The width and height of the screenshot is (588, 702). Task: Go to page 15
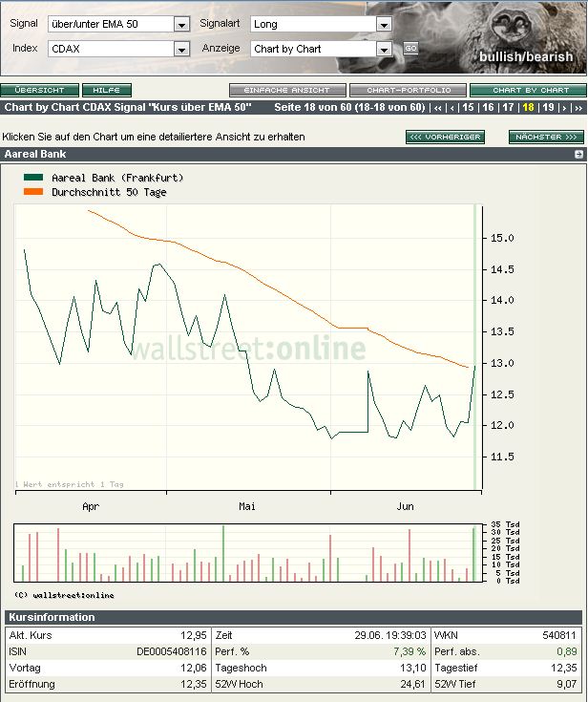click(x=468, y=107)
